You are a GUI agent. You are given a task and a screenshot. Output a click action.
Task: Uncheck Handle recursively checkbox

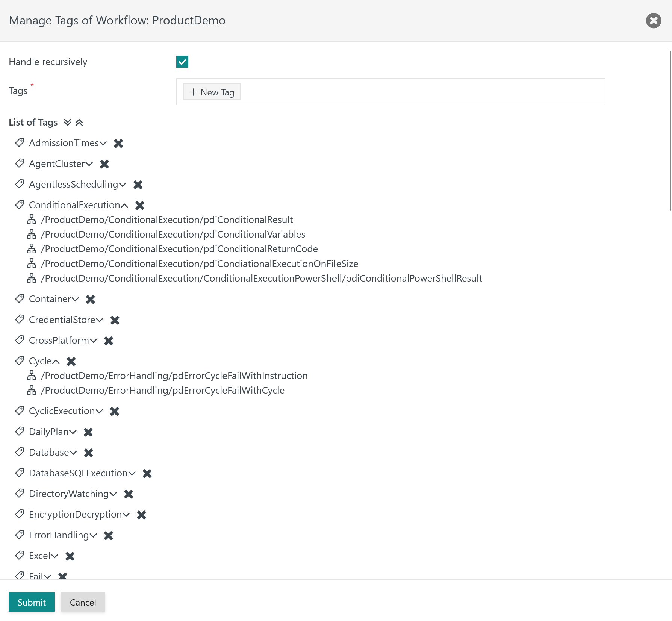182,62
